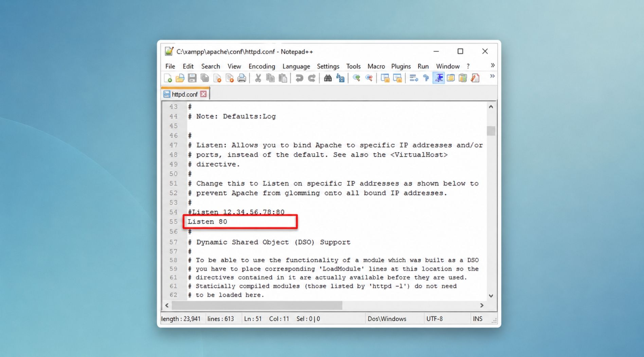This screenshot has width=644, height=357.
Task: Open the View menu
Action: pos(234,66)
